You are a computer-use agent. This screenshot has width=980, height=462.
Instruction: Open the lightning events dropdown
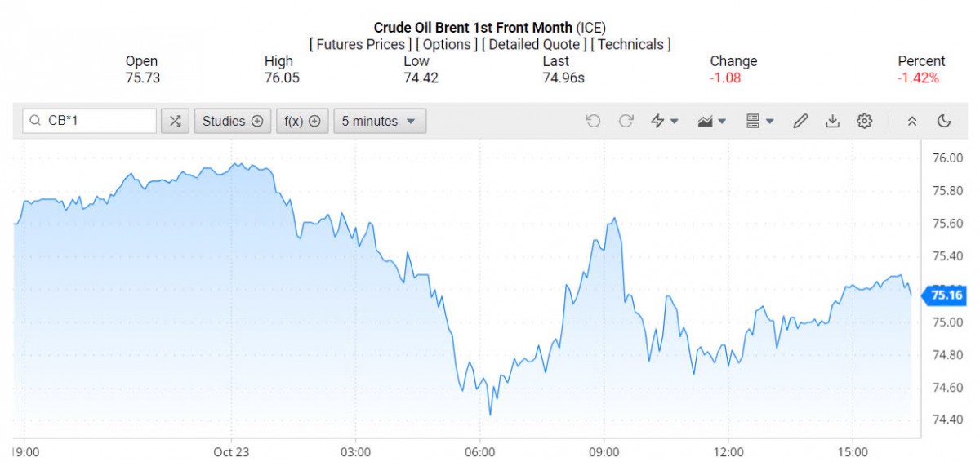pos(664,121)
